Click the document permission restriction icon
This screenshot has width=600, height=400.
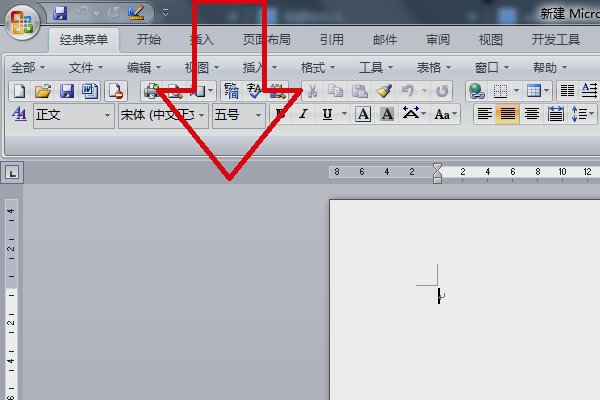pyautogui.click(x=116, y=91)
